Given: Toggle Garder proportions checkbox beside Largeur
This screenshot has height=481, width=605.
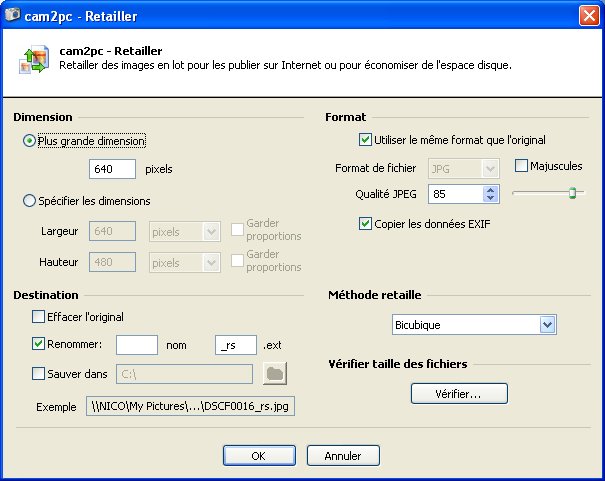Looking at the screenshot, I should [237, 230].
